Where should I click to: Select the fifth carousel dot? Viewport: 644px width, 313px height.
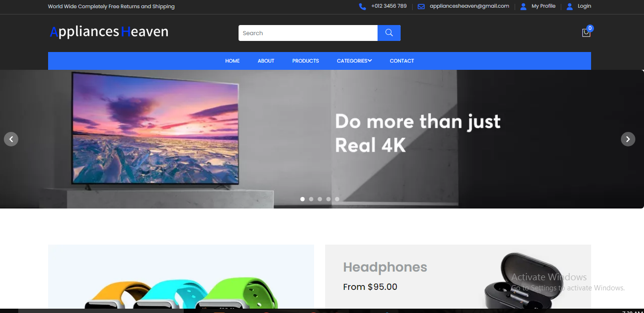(x=337, y=199)
